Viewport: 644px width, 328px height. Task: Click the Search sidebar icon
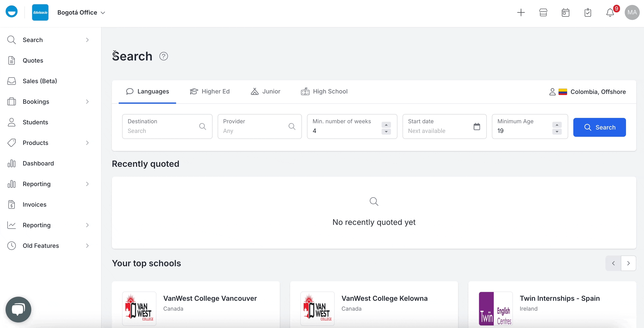click(11, 40)
